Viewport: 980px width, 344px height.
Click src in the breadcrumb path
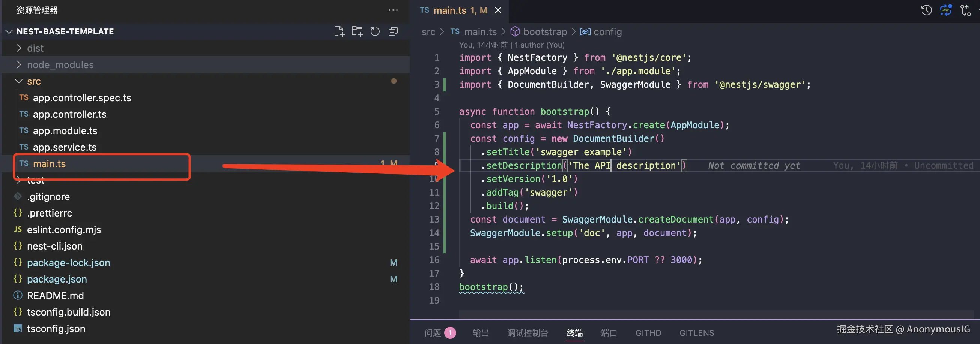point(428,32)
